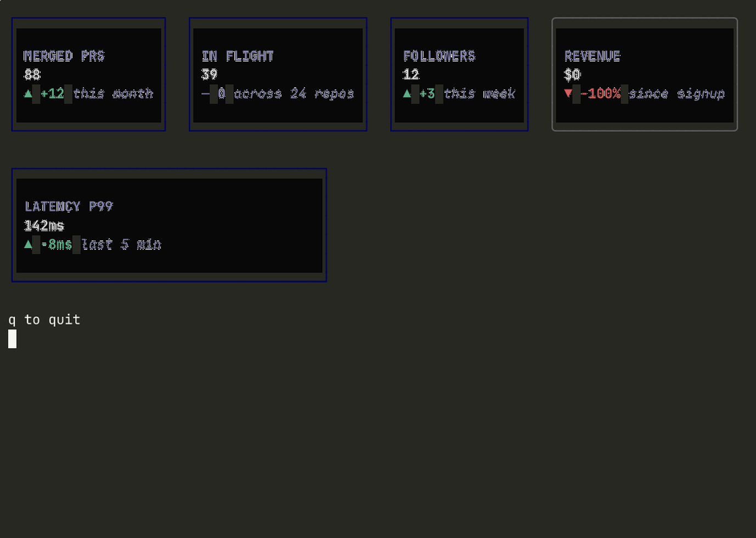Viewport: 756px width, 538px height.
Task: Click the 'this month' caption
Action: (113, 93)
